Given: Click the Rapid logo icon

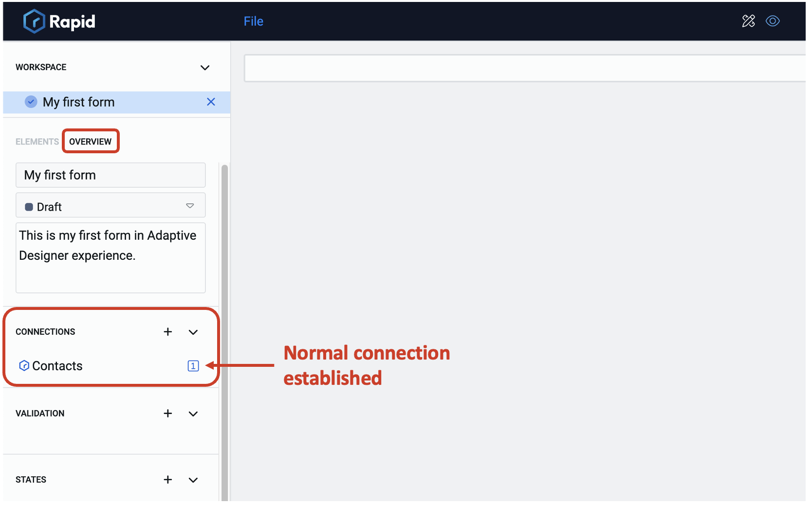Looking at the screenshot, I should click(x=33, y=21).
